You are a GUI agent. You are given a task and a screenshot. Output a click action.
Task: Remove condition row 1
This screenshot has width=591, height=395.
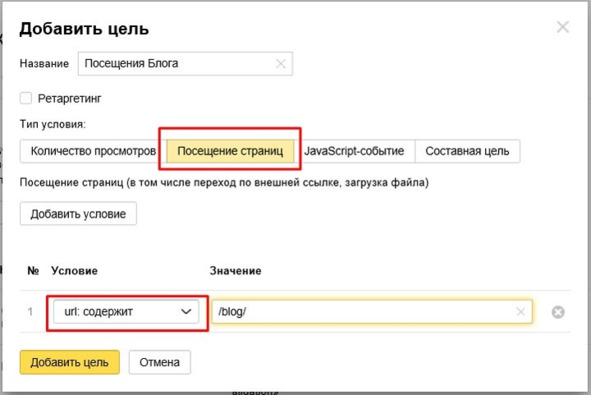click(x=558, y=312)
